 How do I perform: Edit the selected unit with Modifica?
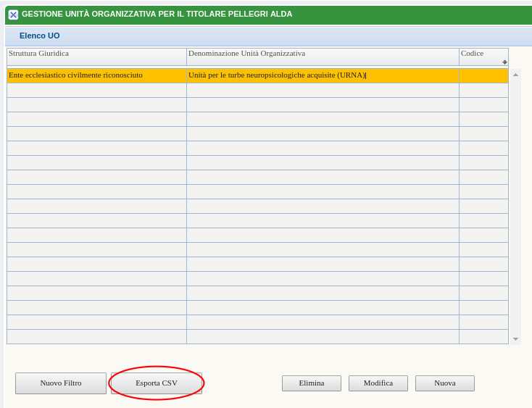[x=378, y=383]
